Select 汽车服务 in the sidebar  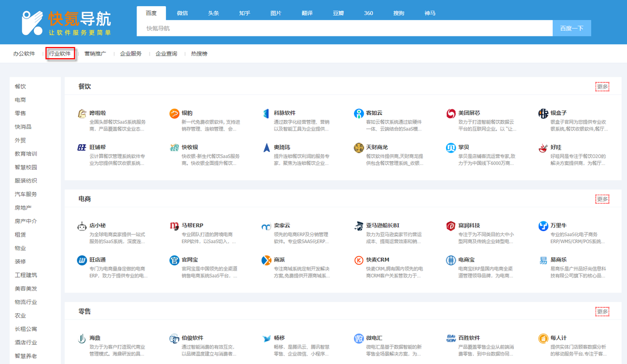26,194
